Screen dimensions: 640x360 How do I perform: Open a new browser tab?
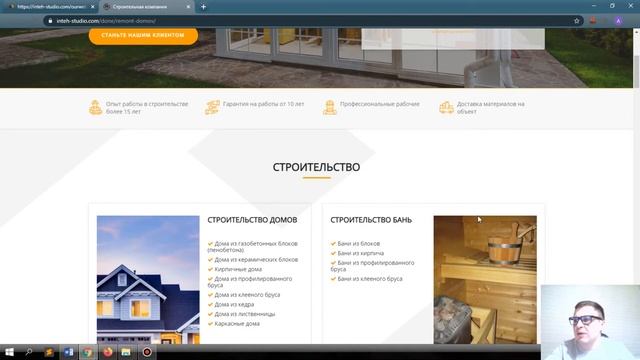(203, 7)
